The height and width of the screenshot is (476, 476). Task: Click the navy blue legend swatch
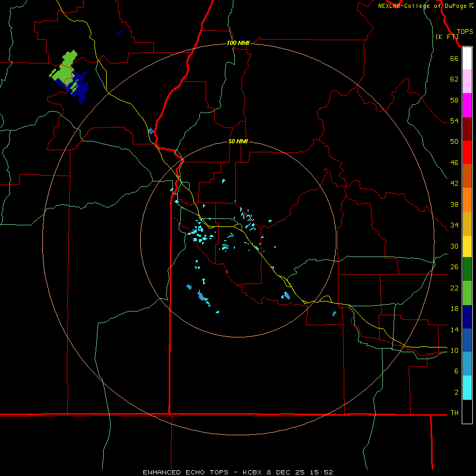(467, 317)
